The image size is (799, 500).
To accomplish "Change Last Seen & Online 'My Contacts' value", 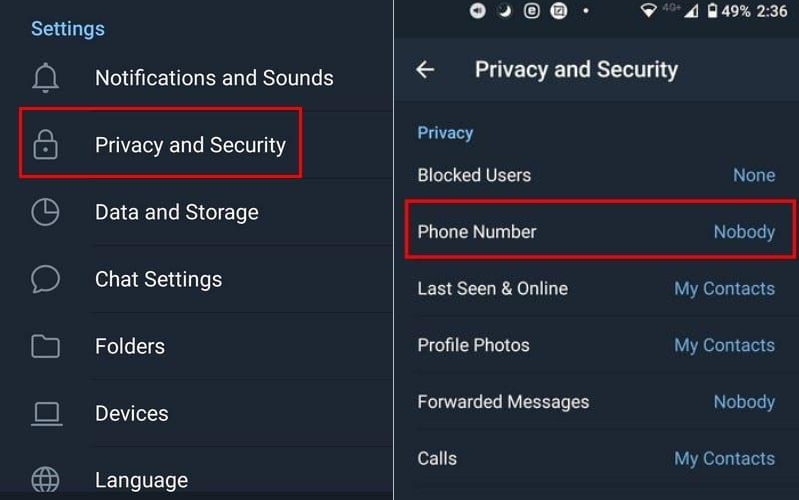I will click(724, 289).
